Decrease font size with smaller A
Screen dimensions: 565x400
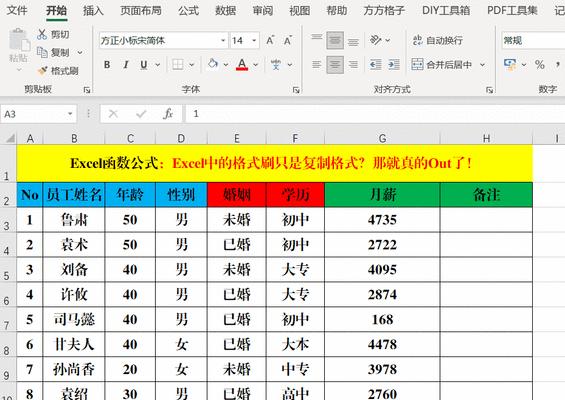(288, 40)
